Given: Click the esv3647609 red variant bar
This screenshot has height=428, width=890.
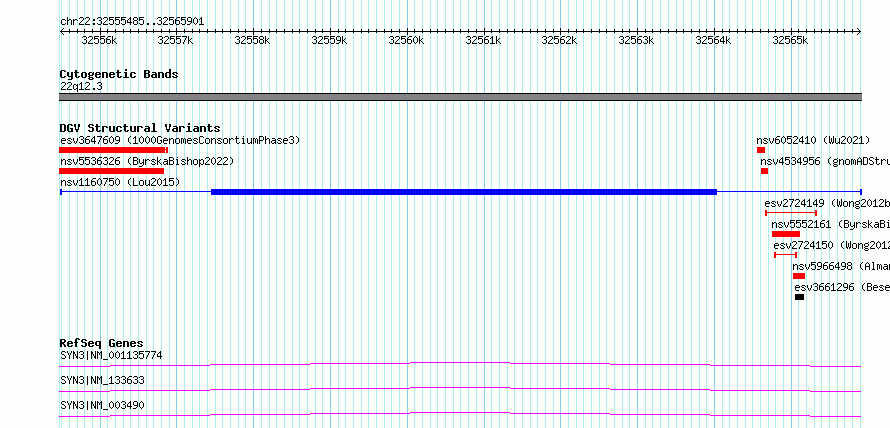Looking at the screenshot, I should pyautogui.click(x=114, y=150).
